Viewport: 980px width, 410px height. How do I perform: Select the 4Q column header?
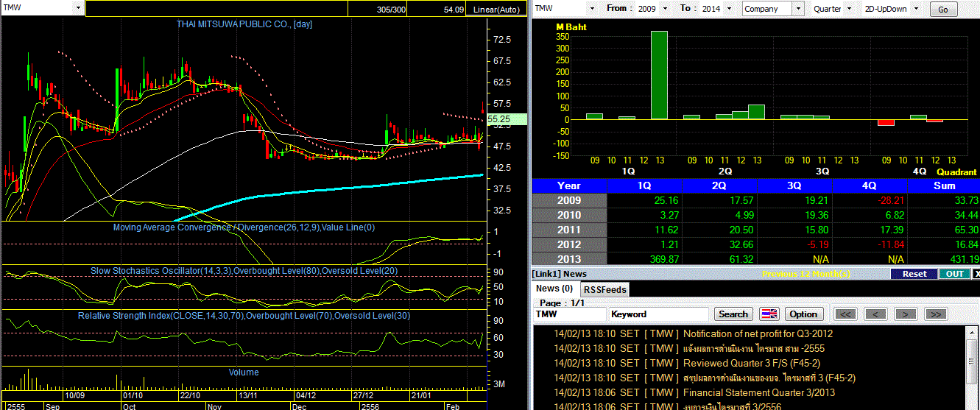(x=870, y=185)
